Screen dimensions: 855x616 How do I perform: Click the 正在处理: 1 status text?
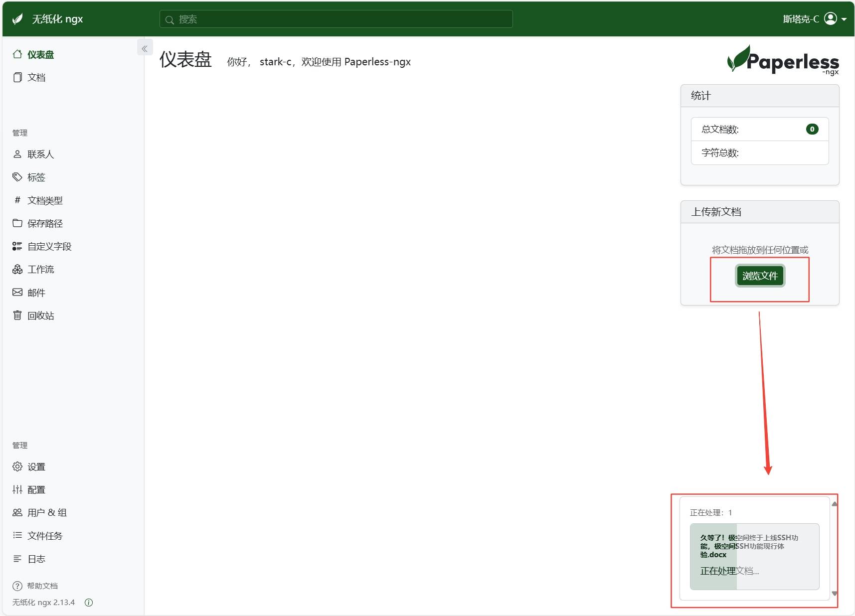click(711, 512)
